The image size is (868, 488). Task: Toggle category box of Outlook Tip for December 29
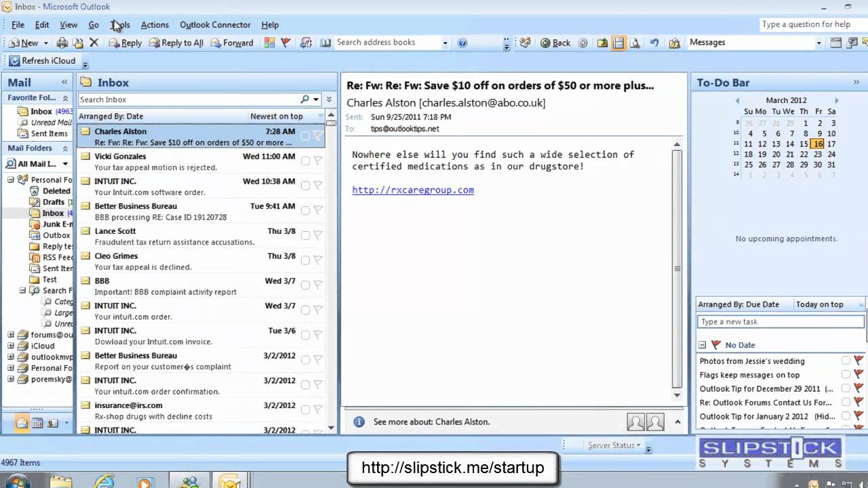(846, 388)
